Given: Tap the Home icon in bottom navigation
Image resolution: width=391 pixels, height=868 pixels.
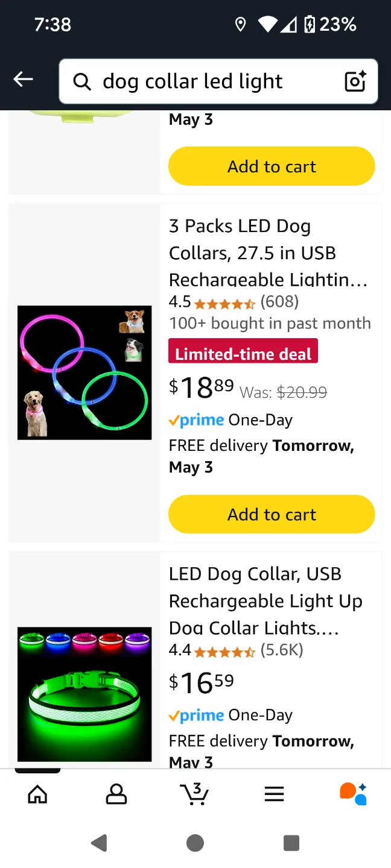Looking at the screenshot, I should click(x=37, y=794).
